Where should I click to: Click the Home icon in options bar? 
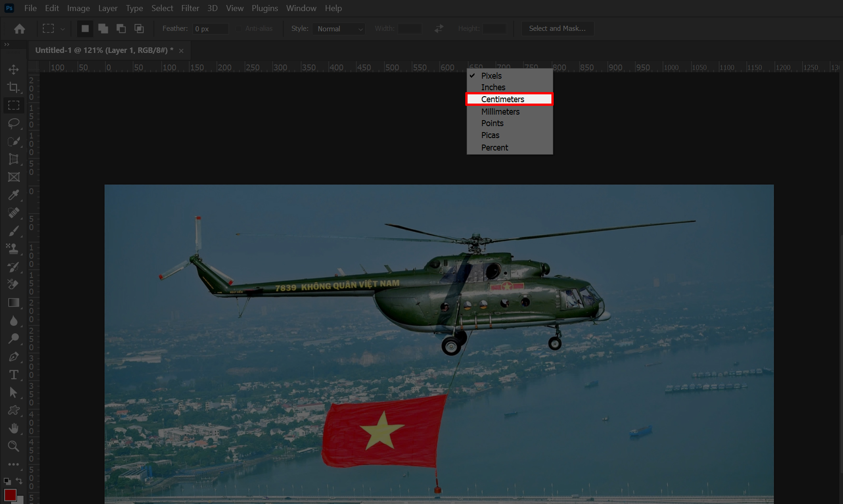(19, 29)
